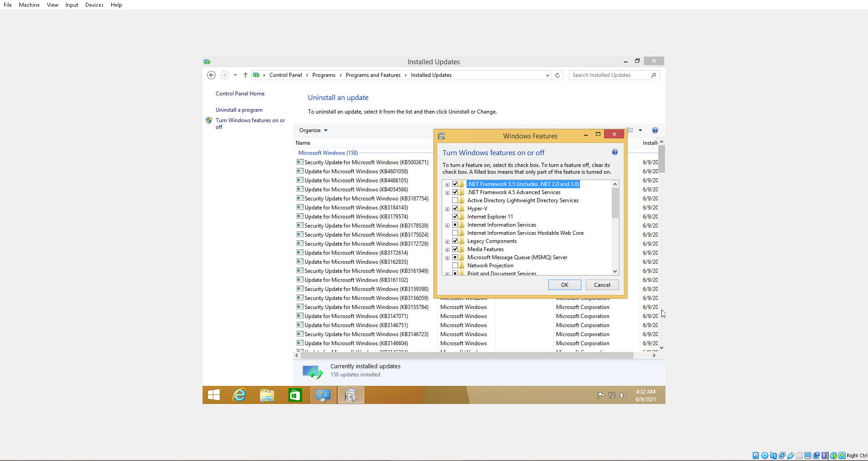Image resolution: width=868 pixels, height=461 pixels.
Task: Go up one level with the Up arrow
Action: [x=245, y=75]
